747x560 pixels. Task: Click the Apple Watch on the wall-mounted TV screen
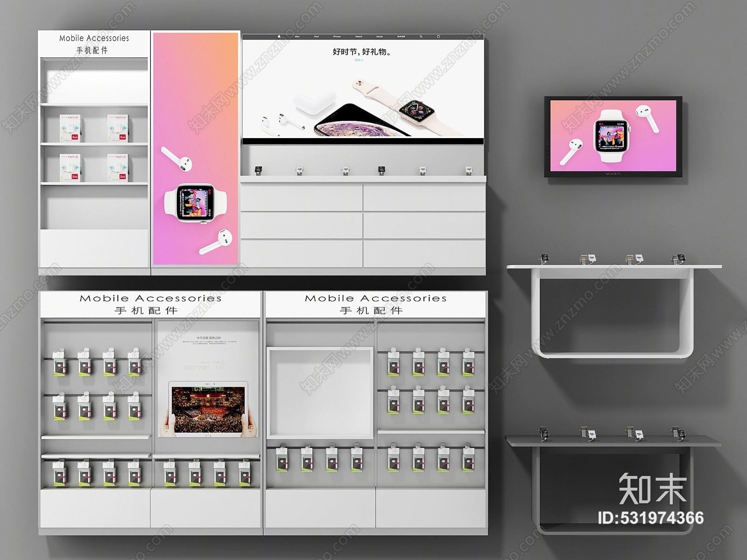click(612, 135)
